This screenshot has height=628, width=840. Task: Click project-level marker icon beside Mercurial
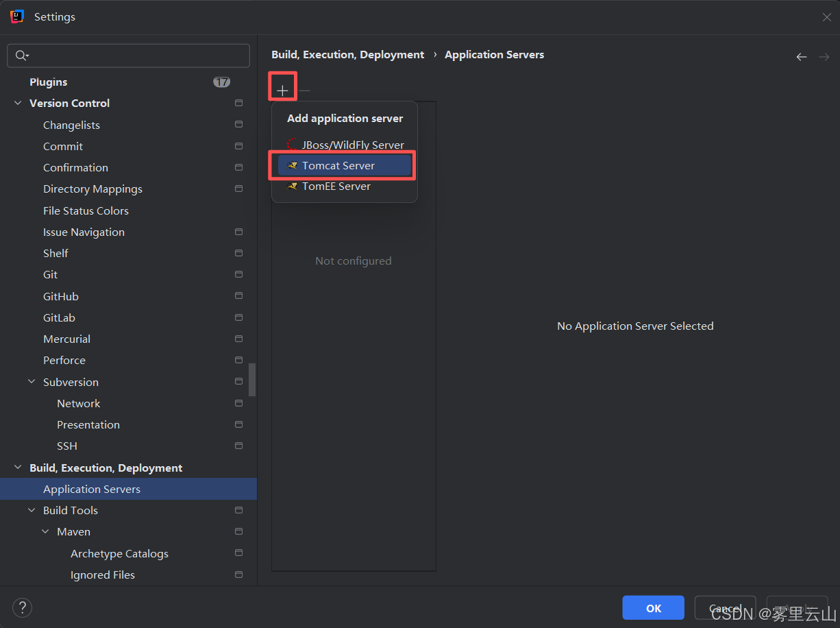[x=238, y=339]
